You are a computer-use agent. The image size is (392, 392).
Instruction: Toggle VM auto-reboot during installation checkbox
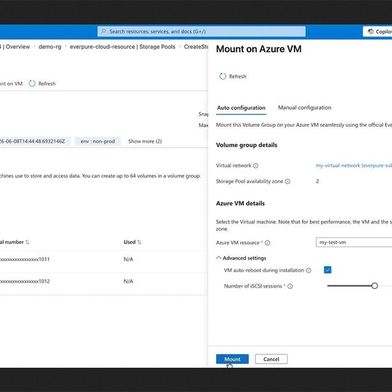click(328, 270)
